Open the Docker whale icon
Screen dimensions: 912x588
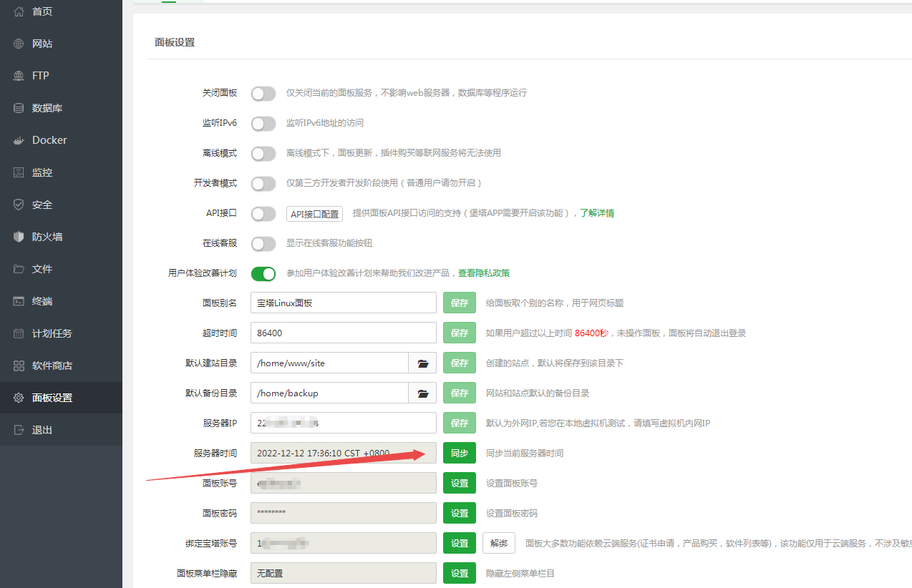pos(19,140)
